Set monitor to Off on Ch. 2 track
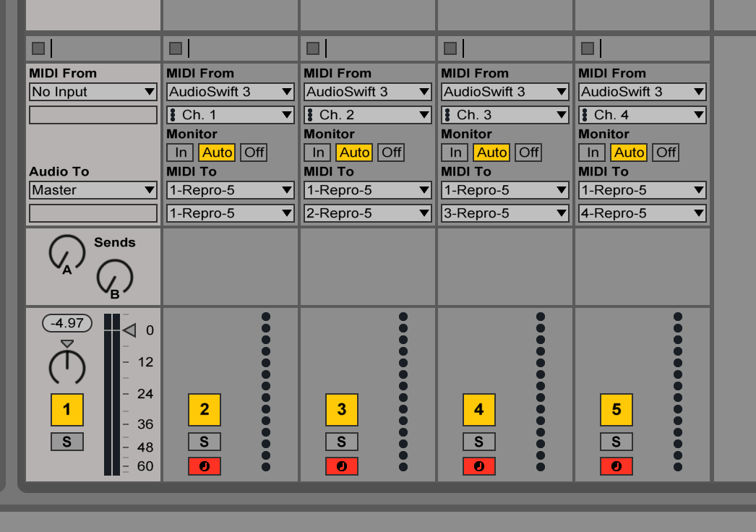 pyautogui.click(x=391, y=153)
